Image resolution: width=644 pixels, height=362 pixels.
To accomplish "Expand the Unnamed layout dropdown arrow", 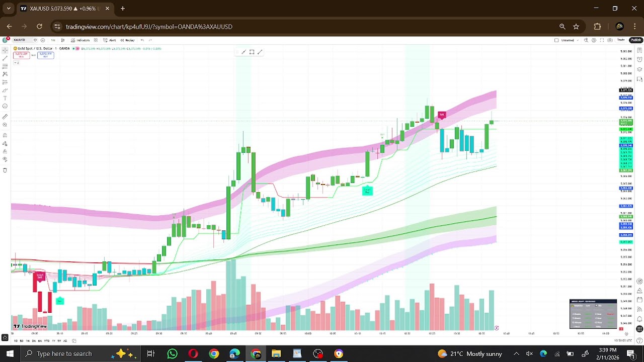I will [578, 40].
